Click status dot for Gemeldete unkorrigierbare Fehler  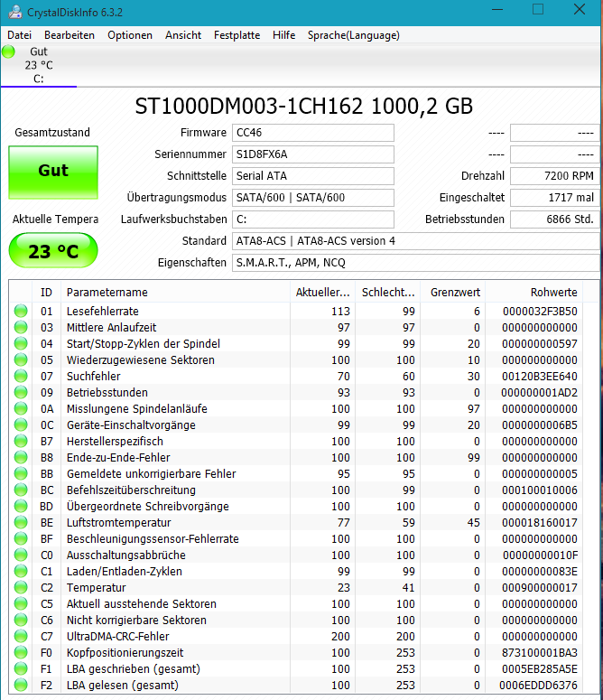click(x=21, y=473)
